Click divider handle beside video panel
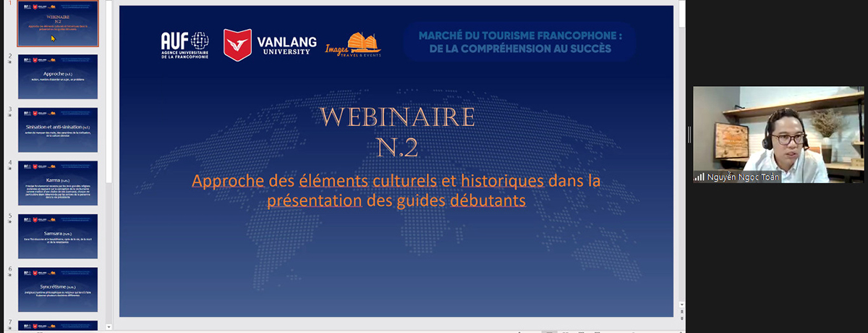The image size is (868, 333). coord(689,135)
